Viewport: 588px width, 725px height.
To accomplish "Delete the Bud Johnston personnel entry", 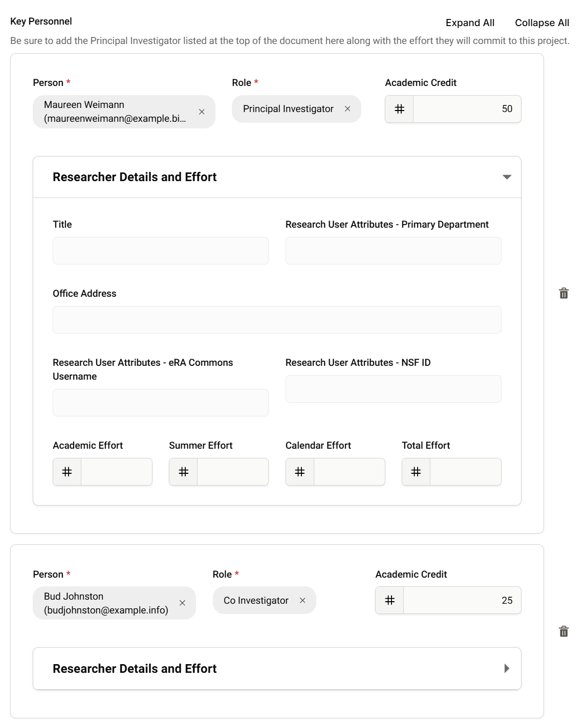I will tap(563, 631).
